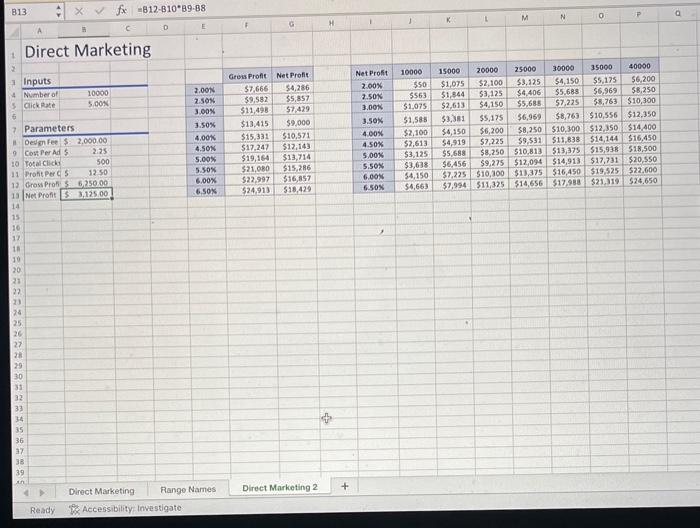The height and width of the screenshot is (529, 700).
Task: Add a new sheet with the plus button
Action: (345, 486)
